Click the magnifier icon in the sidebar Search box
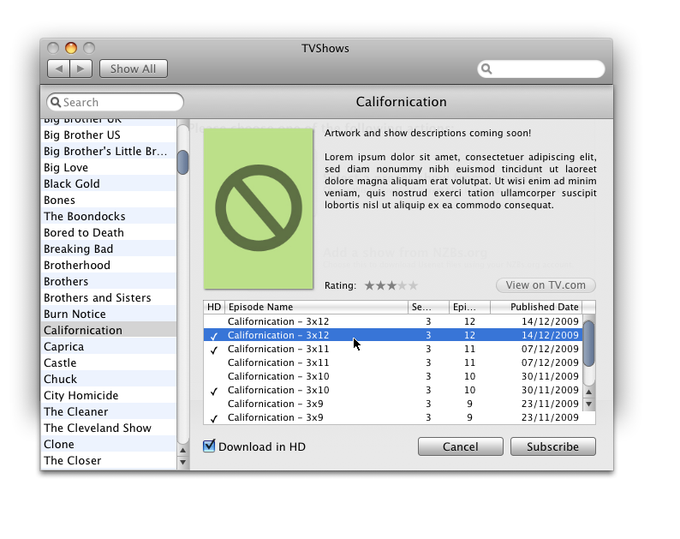This screenshot has width=680, height=539. point(55,102)
